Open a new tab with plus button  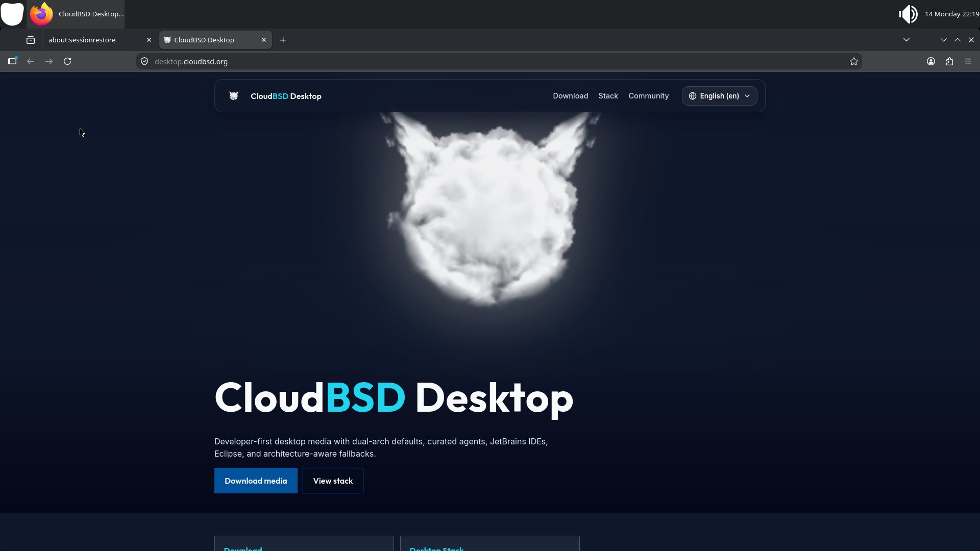click(x=283, y=40)
